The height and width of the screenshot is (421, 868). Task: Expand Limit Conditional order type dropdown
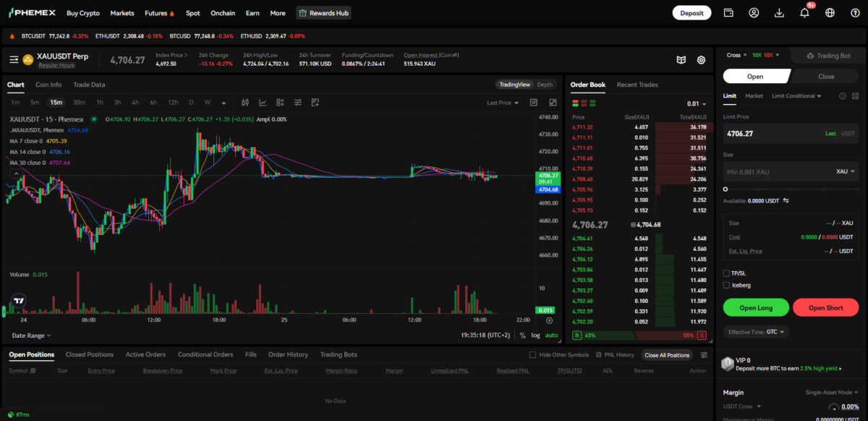click(796, 95)
